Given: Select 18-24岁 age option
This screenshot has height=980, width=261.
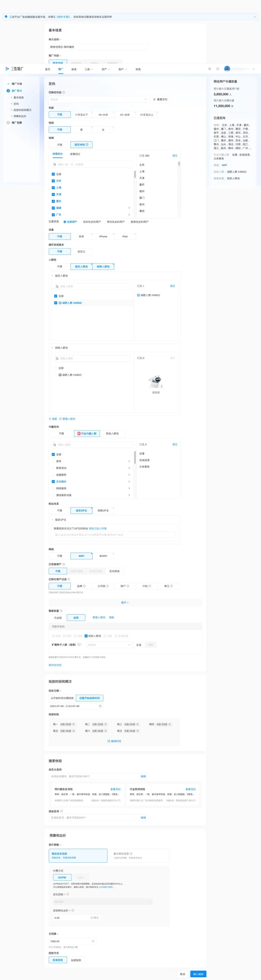Looking at the screenshot, I should (x=103, y=114).
